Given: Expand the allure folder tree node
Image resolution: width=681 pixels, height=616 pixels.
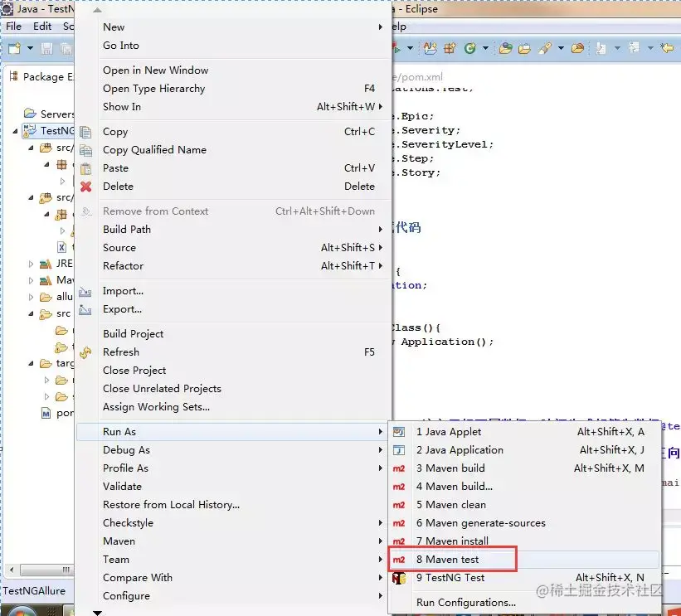Looking at the screenshot, I should pyautogui.click(x=31, y=297).
